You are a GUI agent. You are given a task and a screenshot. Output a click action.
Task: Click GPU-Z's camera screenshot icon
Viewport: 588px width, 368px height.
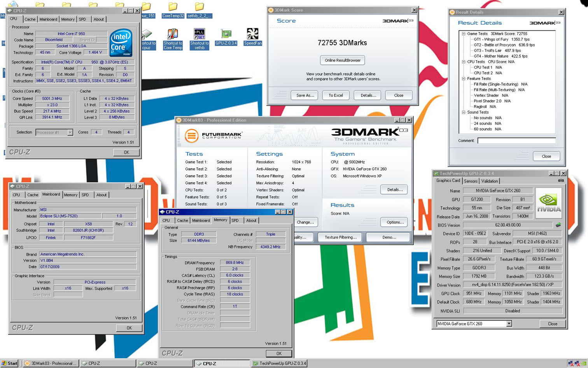[x=561, y=181]
